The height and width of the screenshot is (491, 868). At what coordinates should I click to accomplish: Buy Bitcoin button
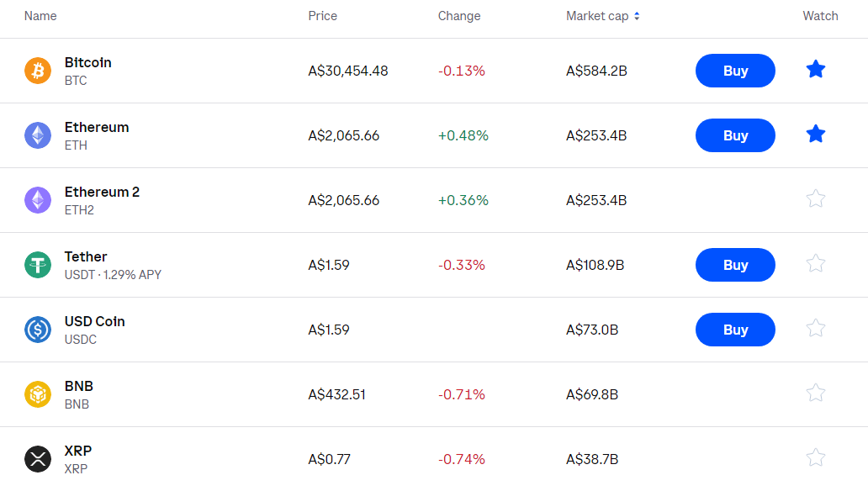[735, 71]
